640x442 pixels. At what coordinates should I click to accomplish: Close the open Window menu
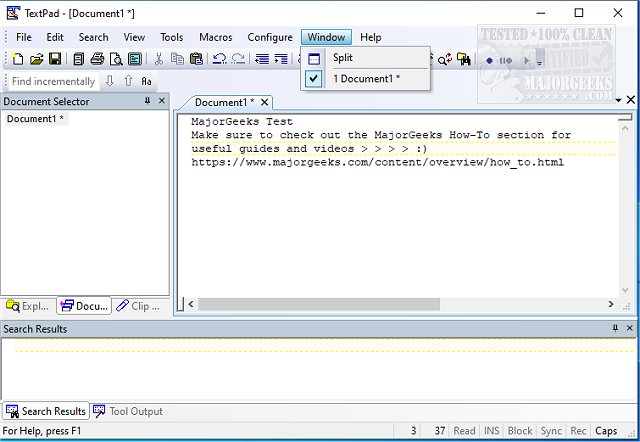pos(326,37)
